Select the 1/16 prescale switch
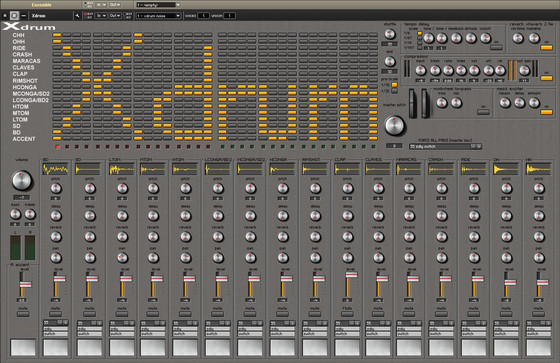Image resolution: width=560 pixels, height=363 pixels. click(x=394, y=85)
